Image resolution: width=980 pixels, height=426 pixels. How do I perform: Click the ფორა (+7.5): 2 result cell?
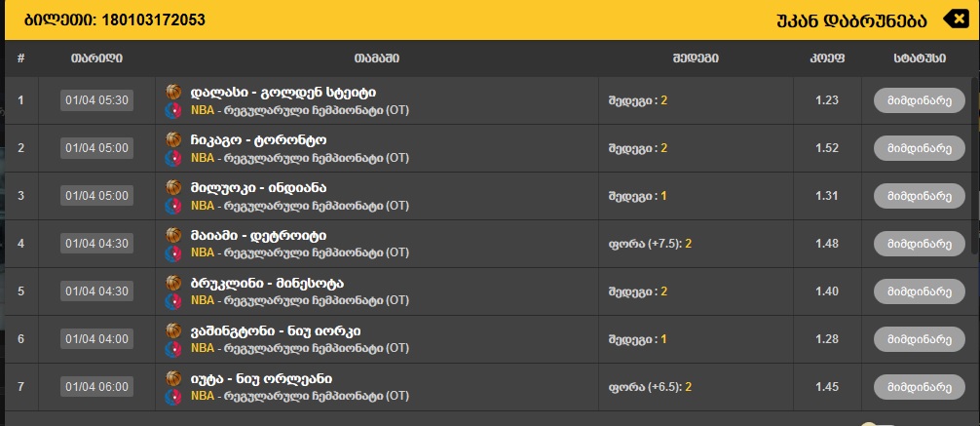point(650,244)
